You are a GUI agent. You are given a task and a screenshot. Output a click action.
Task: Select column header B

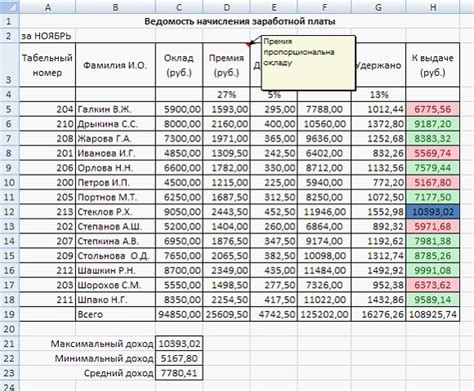coord(115,7)
